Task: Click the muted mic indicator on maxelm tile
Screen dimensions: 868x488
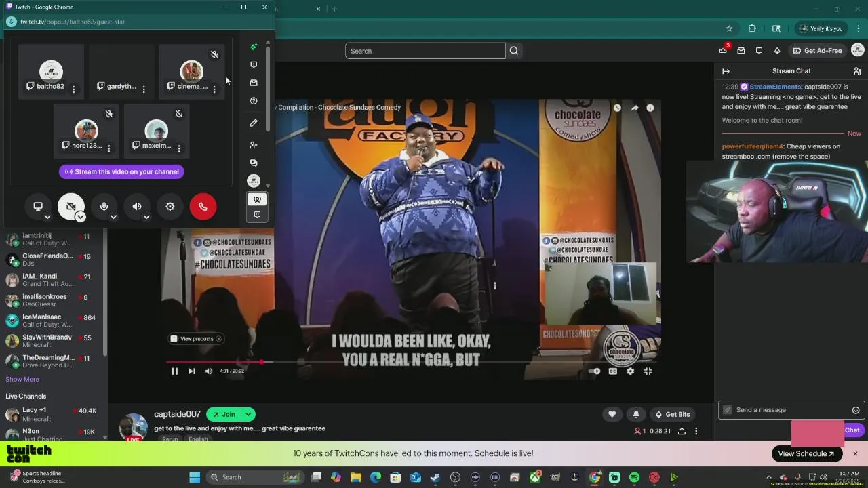Action: point(179,114)
